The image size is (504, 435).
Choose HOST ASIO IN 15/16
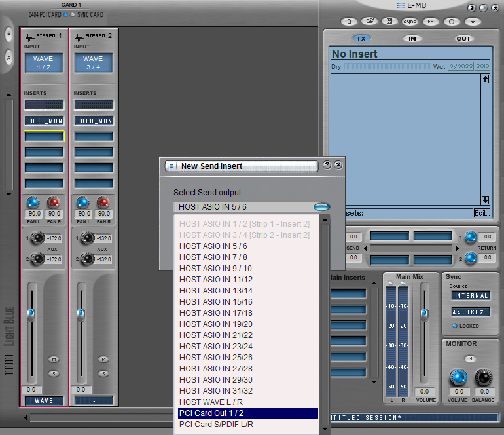point(248,302)
